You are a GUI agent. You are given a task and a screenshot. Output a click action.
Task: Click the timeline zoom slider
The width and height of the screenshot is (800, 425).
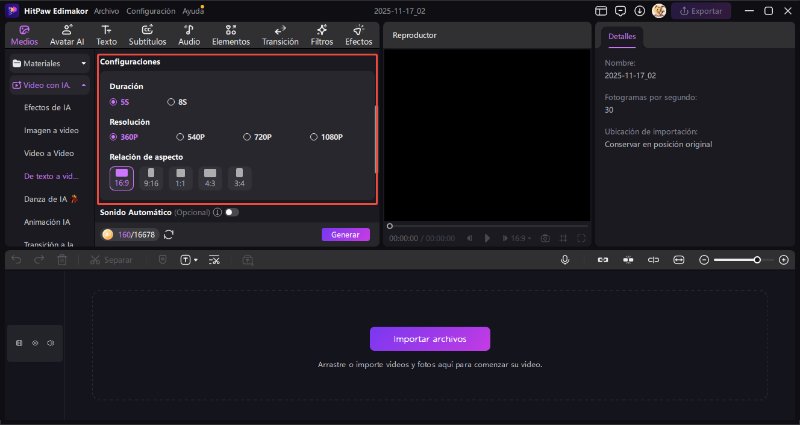(x=735, y=260)
